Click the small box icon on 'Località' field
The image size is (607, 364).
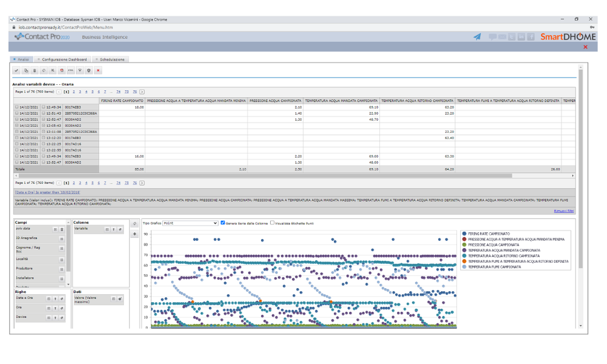(61, 260)
